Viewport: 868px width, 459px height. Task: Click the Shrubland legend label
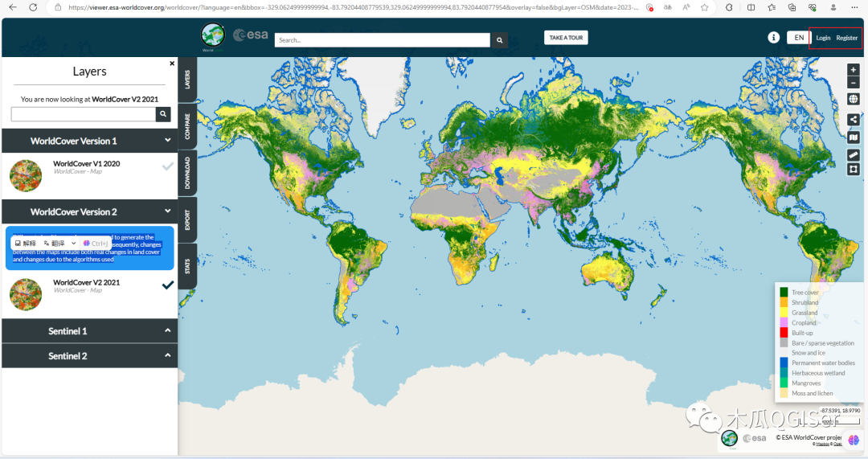pyautogui.click(x=805, y=302)
